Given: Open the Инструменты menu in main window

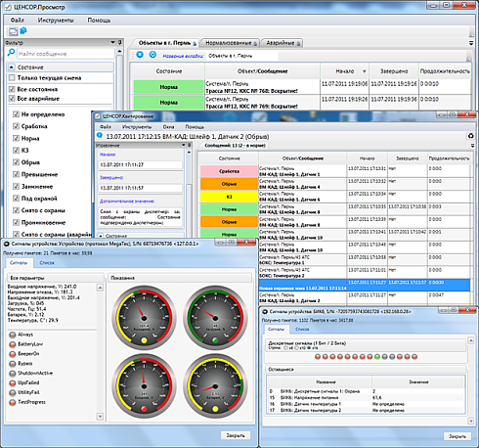Looking at the screenshot, I should click(x=56, y=21).
